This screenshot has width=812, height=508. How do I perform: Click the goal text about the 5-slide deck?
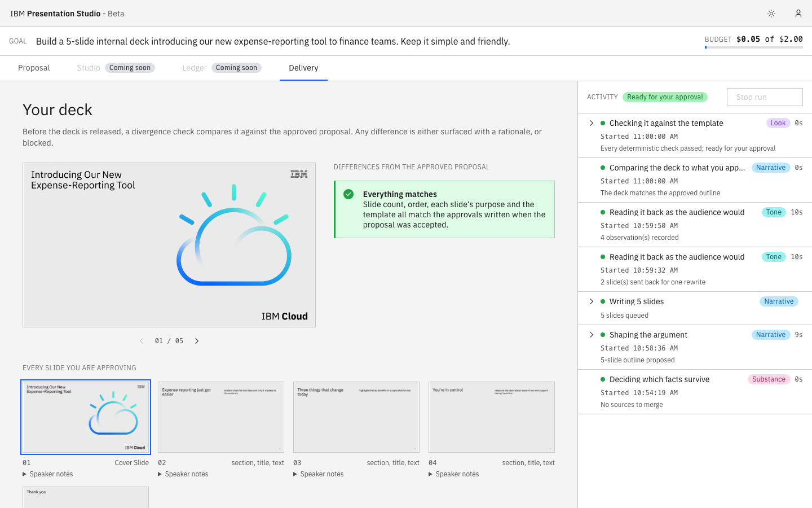coord(273,41)
